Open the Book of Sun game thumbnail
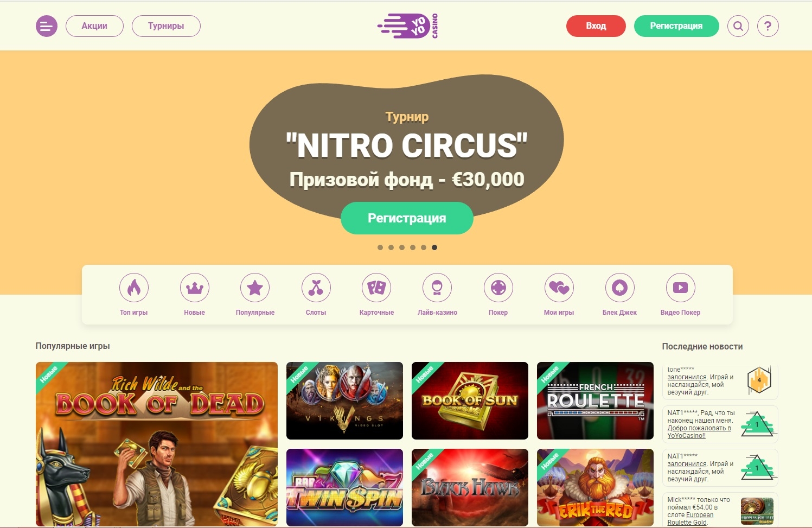812x528 pixels. point(470,400)
